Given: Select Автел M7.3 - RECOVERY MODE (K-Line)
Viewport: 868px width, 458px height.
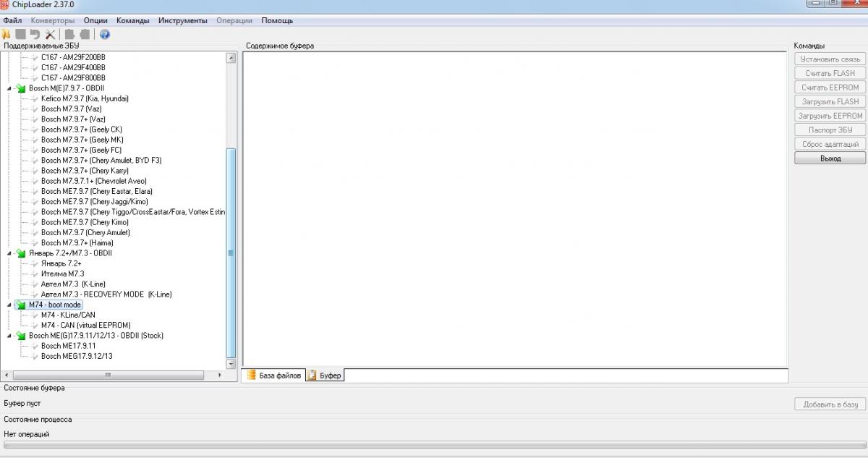Looking at the screenshot, I should (x=106, y=294).
